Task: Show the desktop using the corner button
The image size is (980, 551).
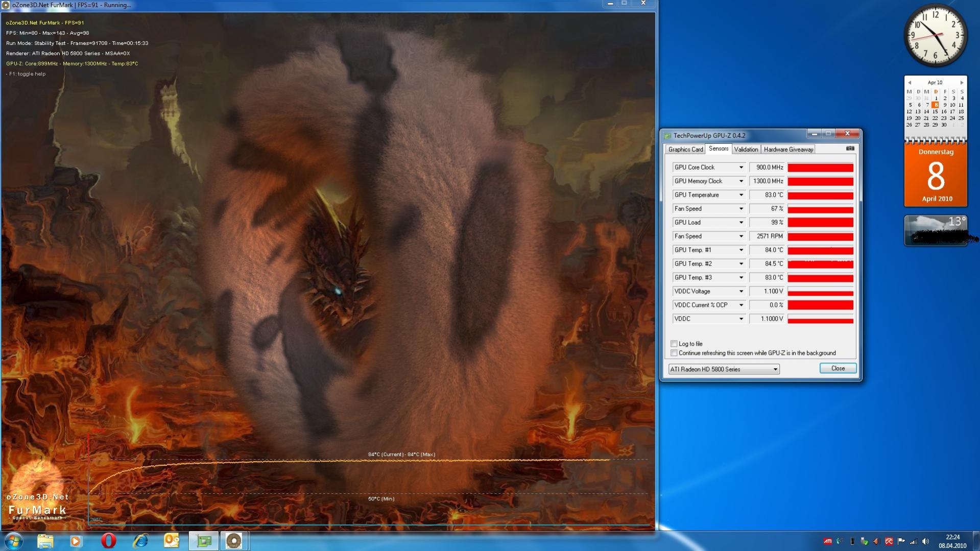Action: (x=976, y=541)
